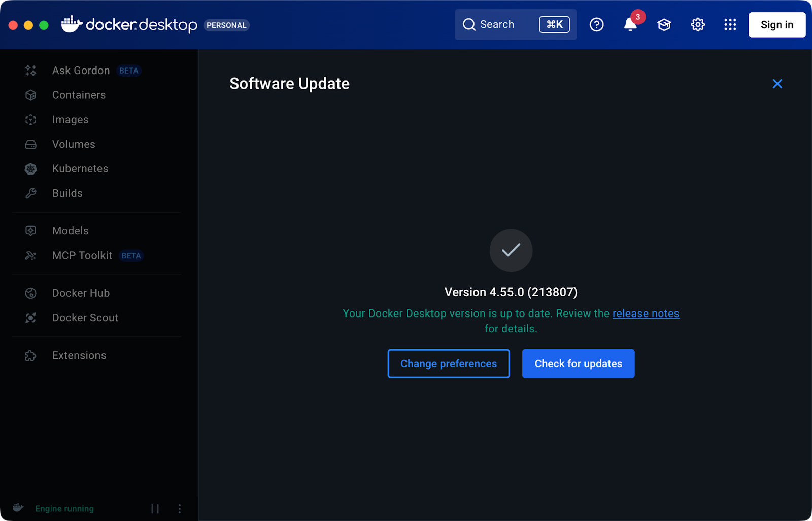Click the Sign in button
812x521 pixels.
tap(776, 25)
